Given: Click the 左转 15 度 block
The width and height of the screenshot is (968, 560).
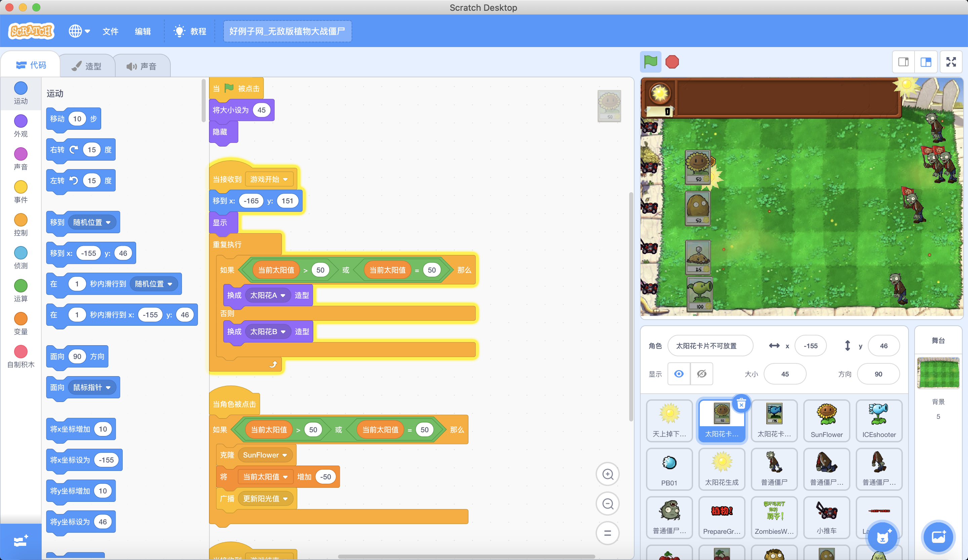Looking at the screenshot, I should [x=81, y=181].
